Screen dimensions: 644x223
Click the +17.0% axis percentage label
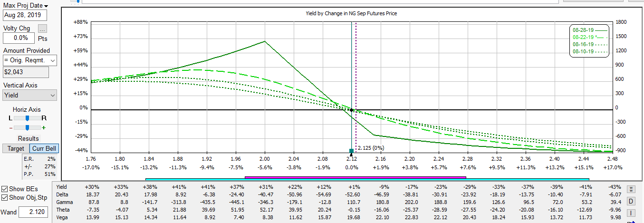[612, 167]
